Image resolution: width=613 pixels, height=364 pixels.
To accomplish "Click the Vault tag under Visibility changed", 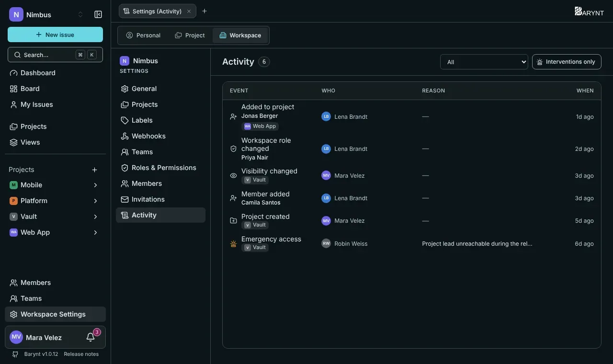I will (x=255, y=180).
